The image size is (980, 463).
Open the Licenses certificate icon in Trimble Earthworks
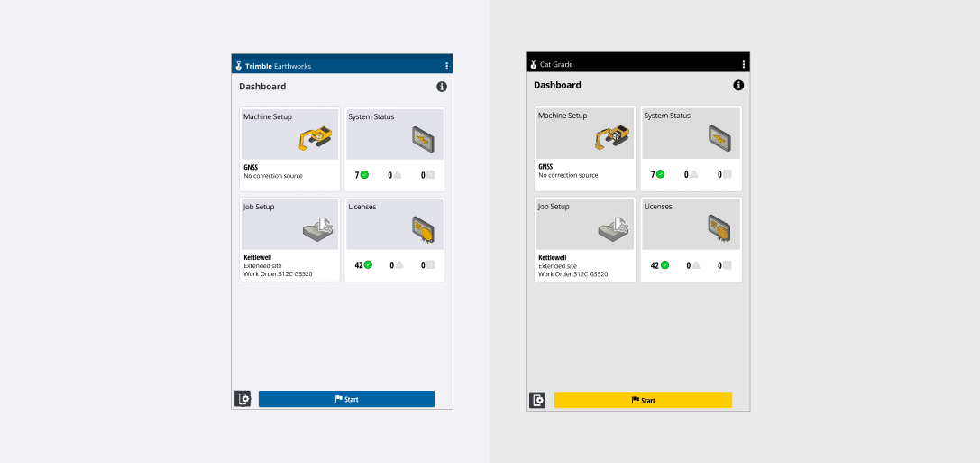[423, 230]
